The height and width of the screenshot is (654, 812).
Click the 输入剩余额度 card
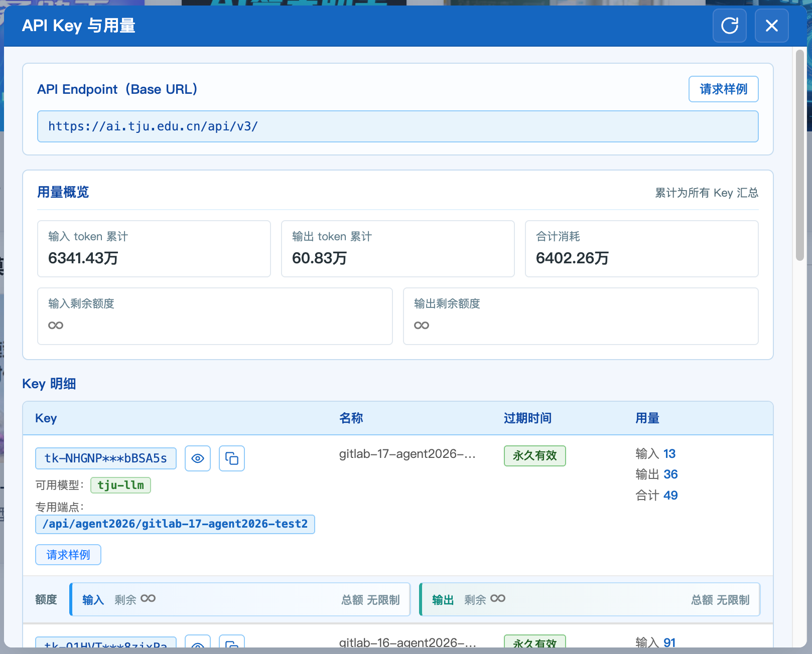[x=215, y=316]
